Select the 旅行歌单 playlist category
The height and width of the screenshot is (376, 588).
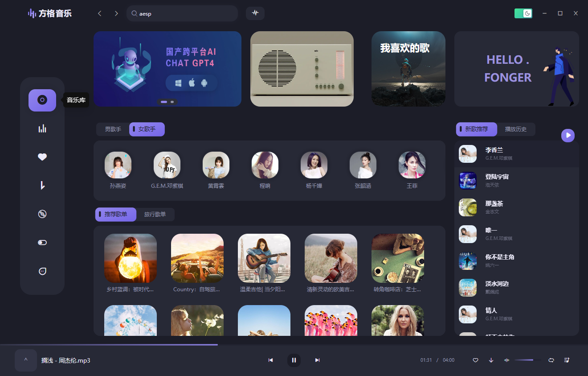(x=155, y=214)
